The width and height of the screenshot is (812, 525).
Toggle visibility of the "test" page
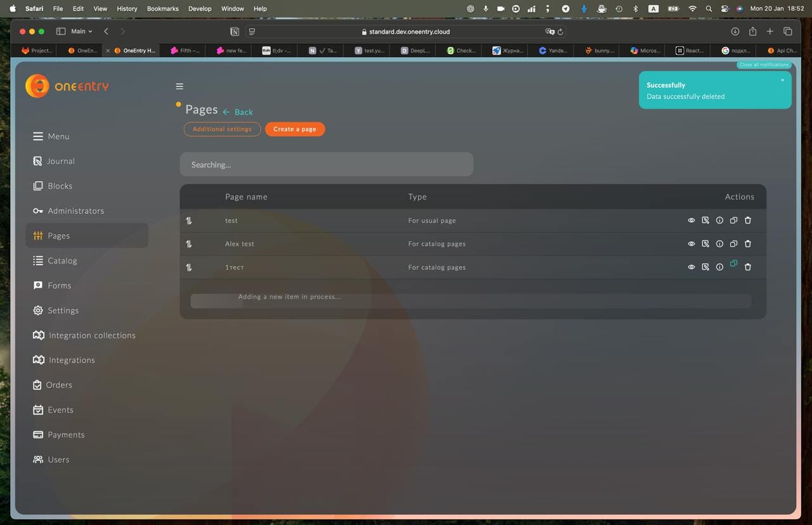pos(691,220)
